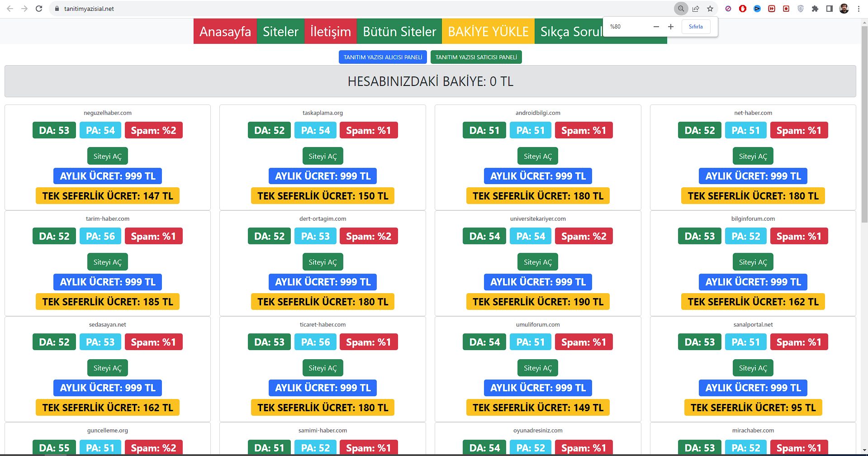Open the red stop-hand ad blocker extension
Viewport: 868px width, 456px height.
(743, 9)
